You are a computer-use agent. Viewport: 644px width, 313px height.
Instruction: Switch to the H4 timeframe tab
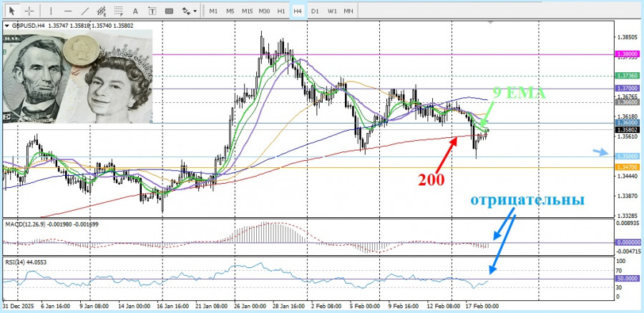tap(298, 11)
